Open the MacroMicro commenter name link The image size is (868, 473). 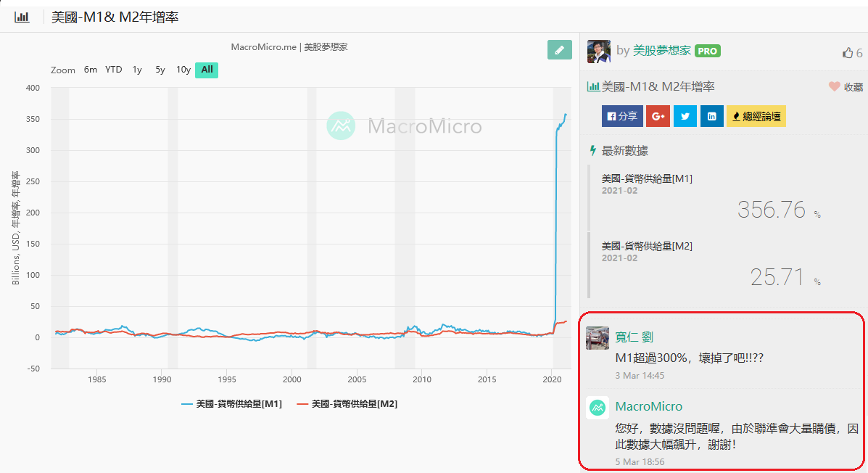649,406
